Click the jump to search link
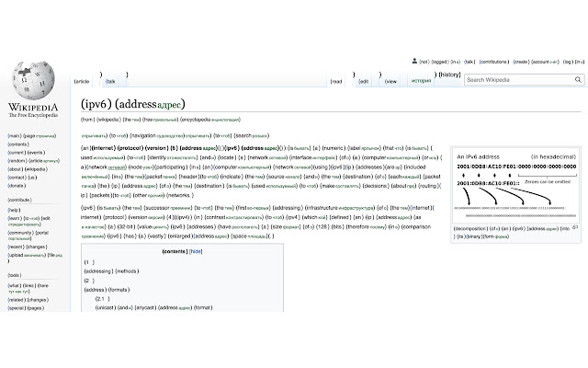588x368 pixels. click(175, 135)
